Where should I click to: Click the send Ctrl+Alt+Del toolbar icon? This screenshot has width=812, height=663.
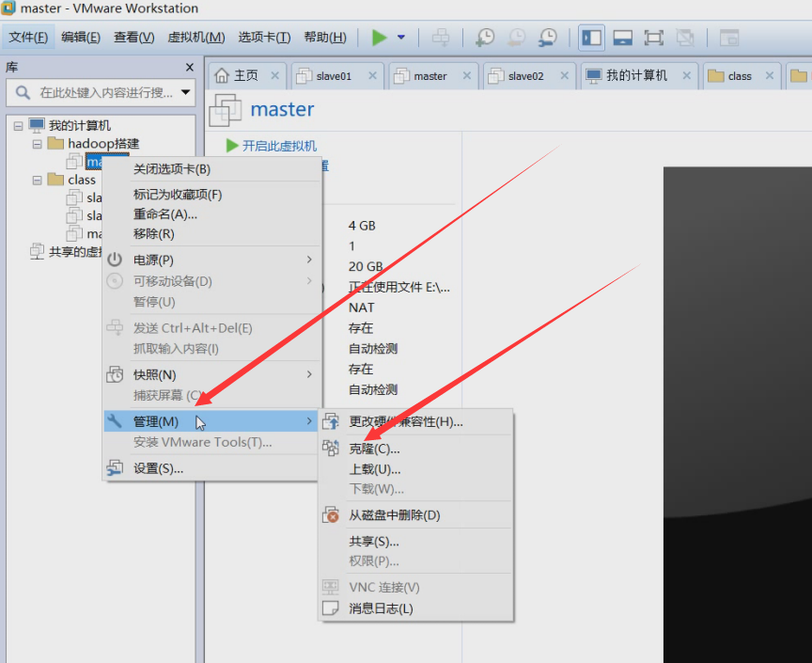441,38
